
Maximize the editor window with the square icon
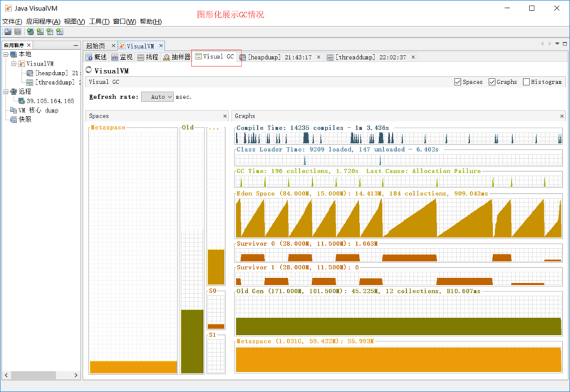point(564,43)
